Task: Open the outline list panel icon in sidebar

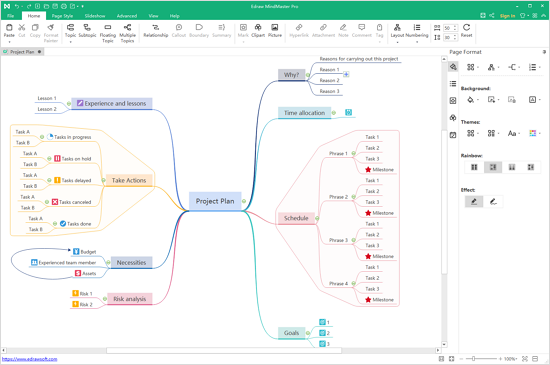Action: [x=453, y=83]
